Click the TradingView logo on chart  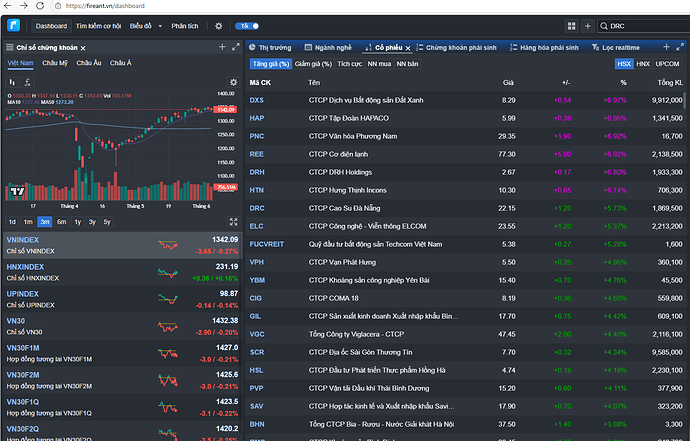click(16, 190)
